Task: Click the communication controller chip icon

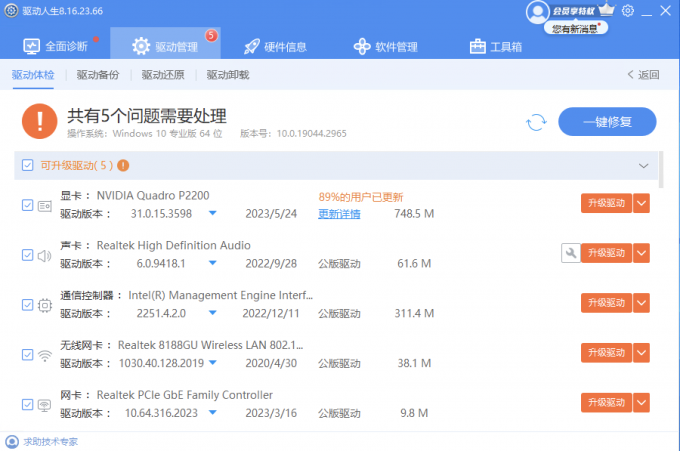Action: pyautogui.click(x=45, y=305)
